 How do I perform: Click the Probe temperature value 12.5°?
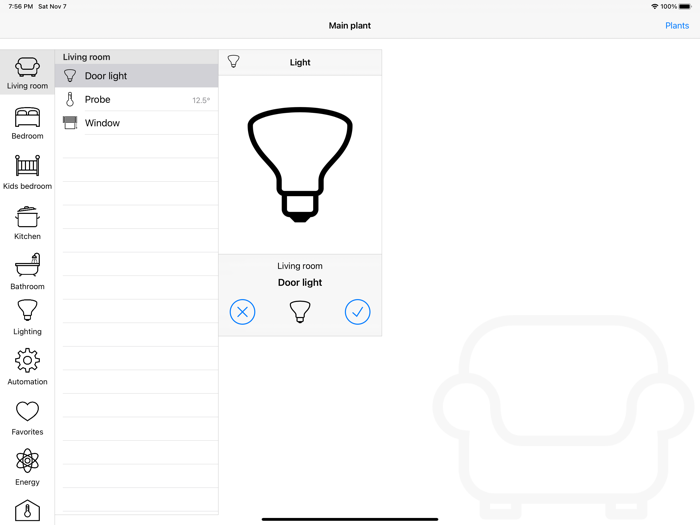click(x=201, y=100)
